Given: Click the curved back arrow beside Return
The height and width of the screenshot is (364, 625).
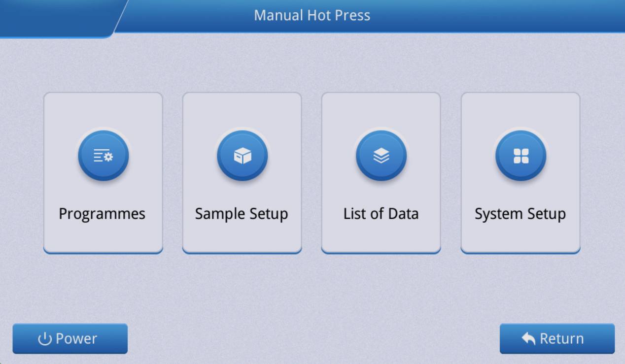Looking at the screenshot, I should (x=528, y=339).
